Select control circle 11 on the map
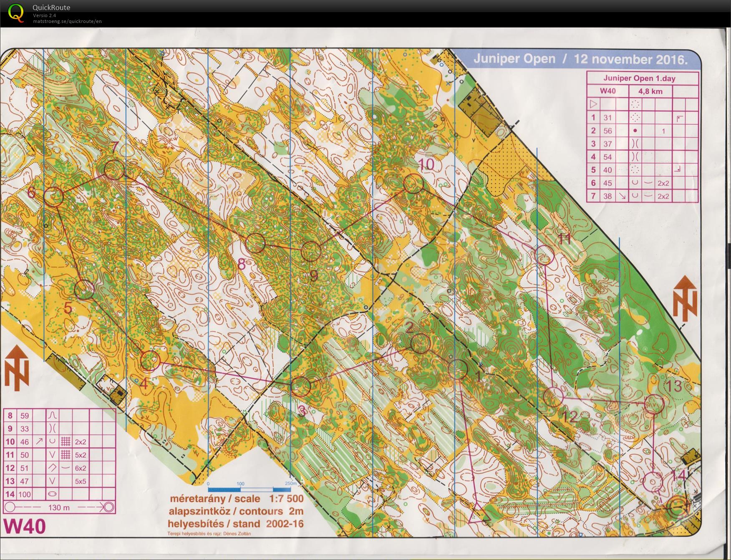The height and width of the screenshot is (560, 731). click(x=544, y=255)
